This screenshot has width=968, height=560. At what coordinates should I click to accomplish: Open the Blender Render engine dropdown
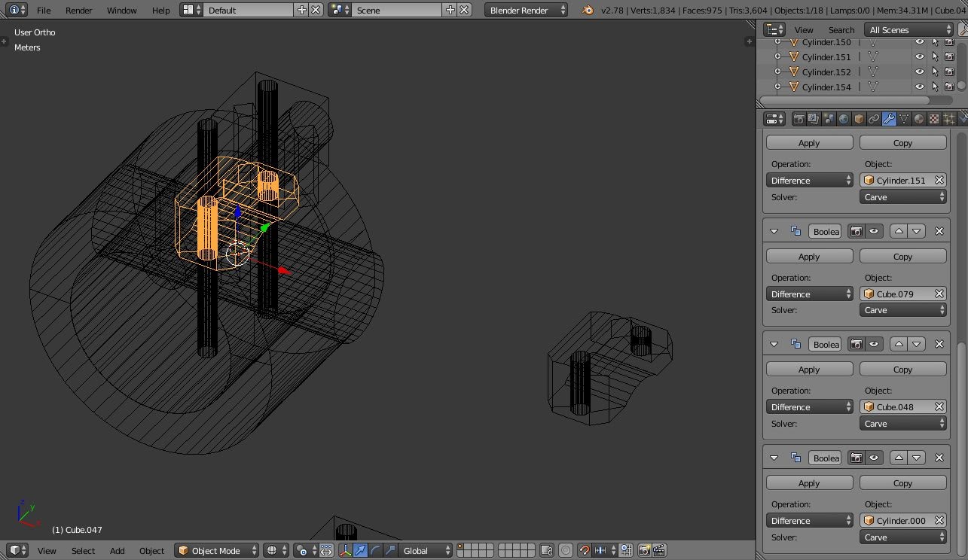[x=527, y=10]
